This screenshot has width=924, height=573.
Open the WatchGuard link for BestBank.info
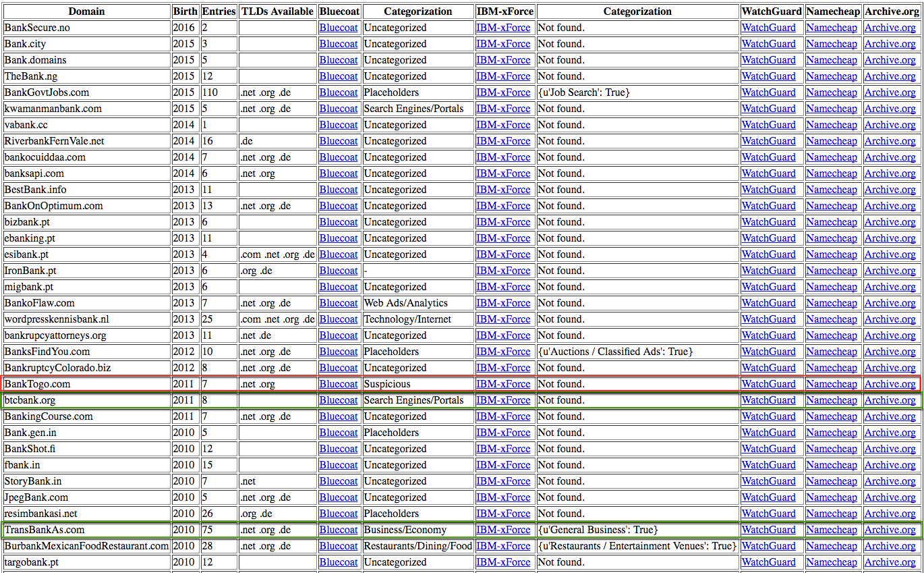coord(768,190)
